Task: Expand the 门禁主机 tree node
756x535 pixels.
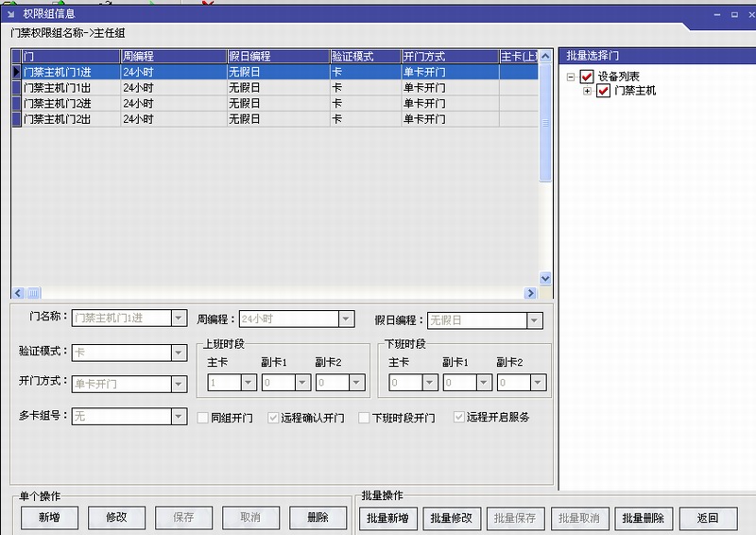Action: 587,91
